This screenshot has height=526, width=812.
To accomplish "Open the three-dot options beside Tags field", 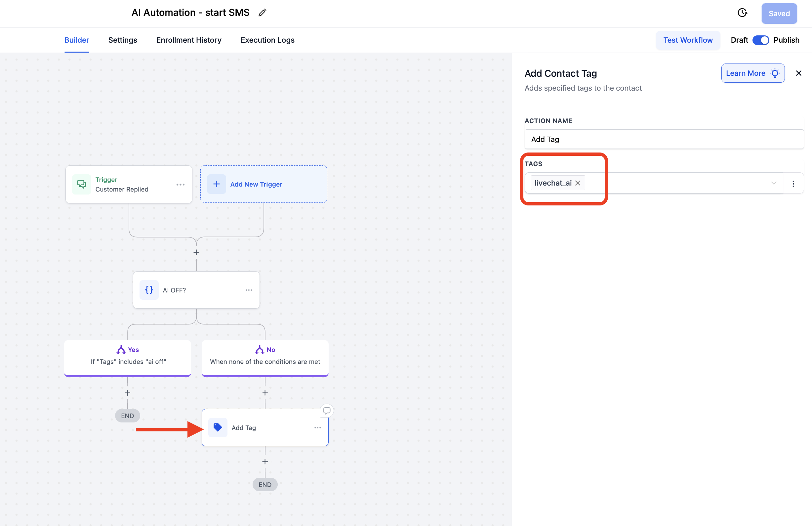I will [x=793, y=184].
